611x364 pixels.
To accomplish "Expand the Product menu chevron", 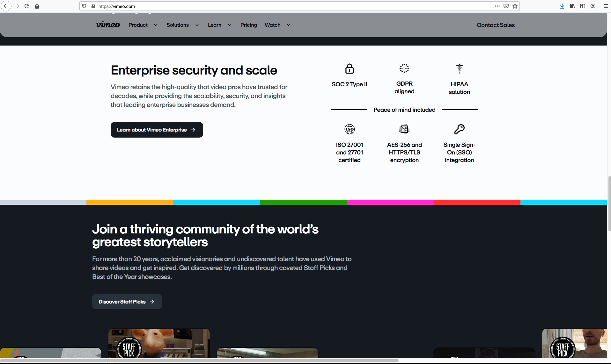I will click(x=156, y=25).
